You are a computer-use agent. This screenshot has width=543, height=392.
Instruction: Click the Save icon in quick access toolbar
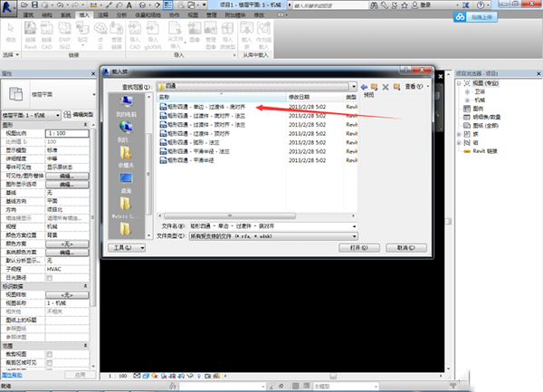pos(34,5)
